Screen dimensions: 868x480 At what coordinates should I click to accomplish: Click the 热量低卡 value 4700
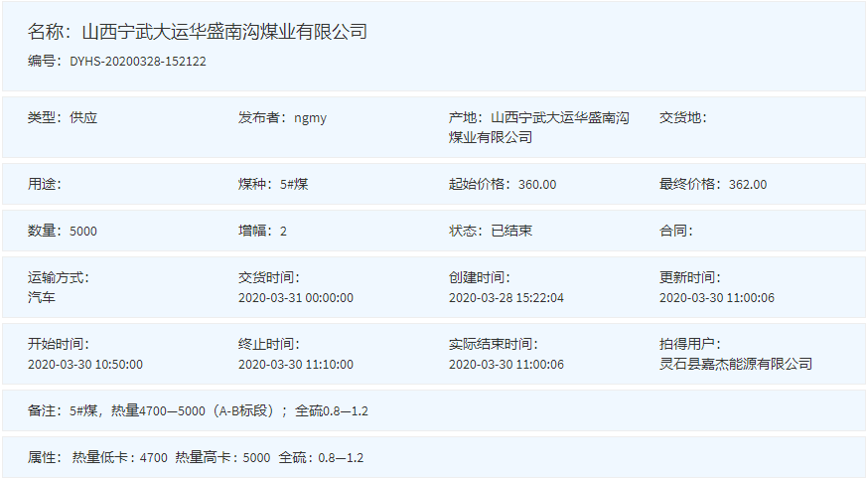pyautogui.click(x=153, y=458)
